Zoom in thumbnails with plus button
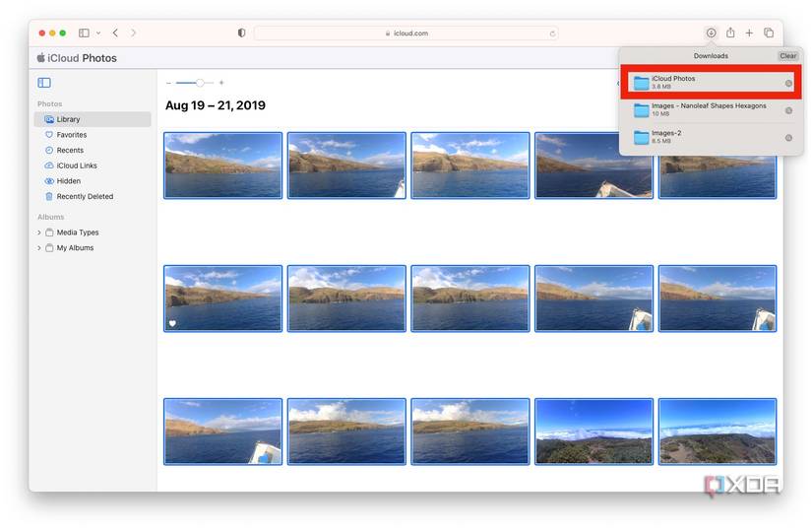 [x=221, y=83]
